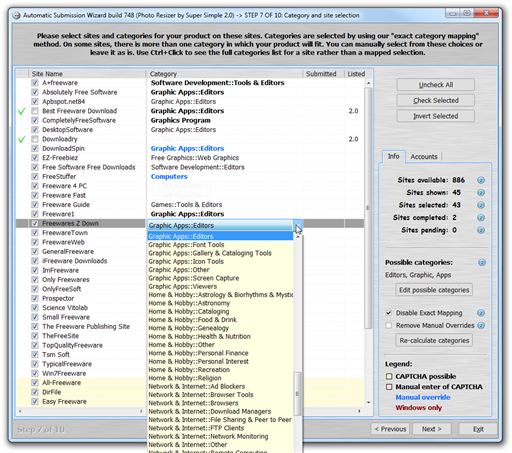512x453 pixels.
Task: Choose Network & Internet::FTP Clients
Action: (220, 428)
